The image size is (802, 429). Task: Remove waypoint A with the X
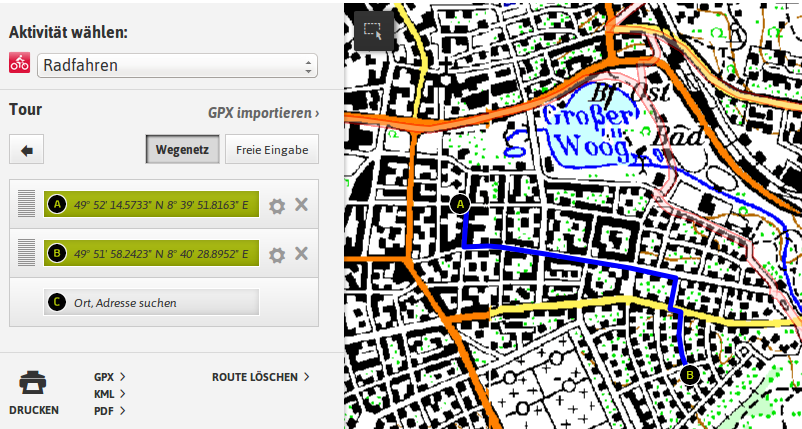point(301,205)
